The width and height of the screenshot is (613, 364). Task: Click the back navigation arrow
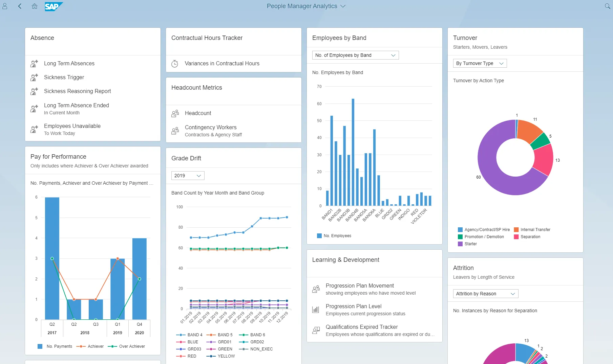click(20, 6)
